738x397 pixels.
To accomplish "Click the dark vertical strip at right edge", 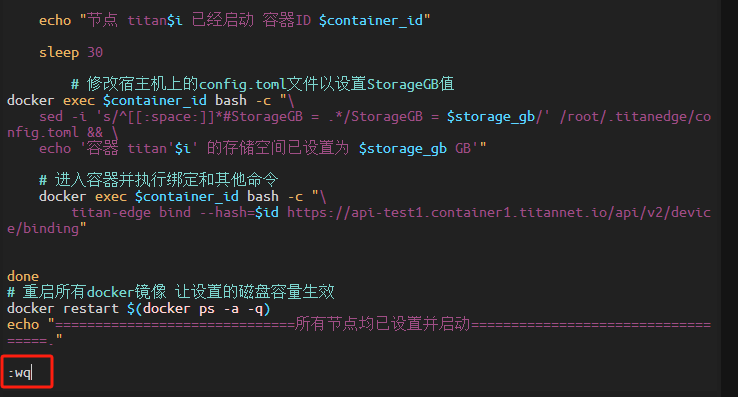I will coord(729,198).
